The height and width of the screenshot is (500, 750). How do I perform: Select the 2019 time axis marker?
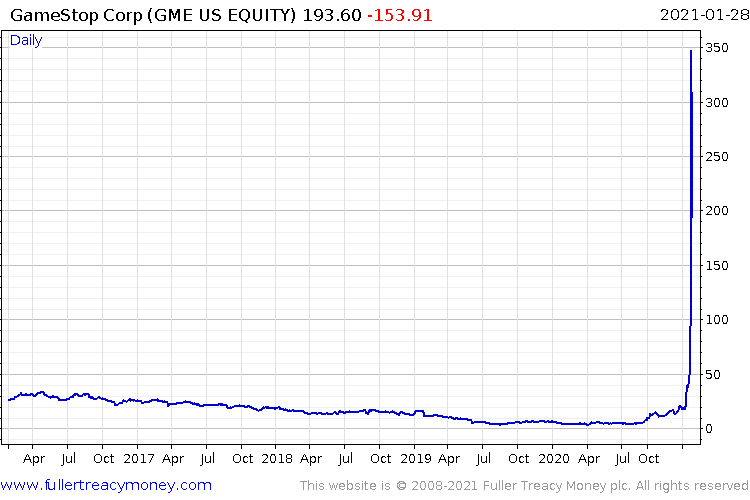tap(416, 458)
